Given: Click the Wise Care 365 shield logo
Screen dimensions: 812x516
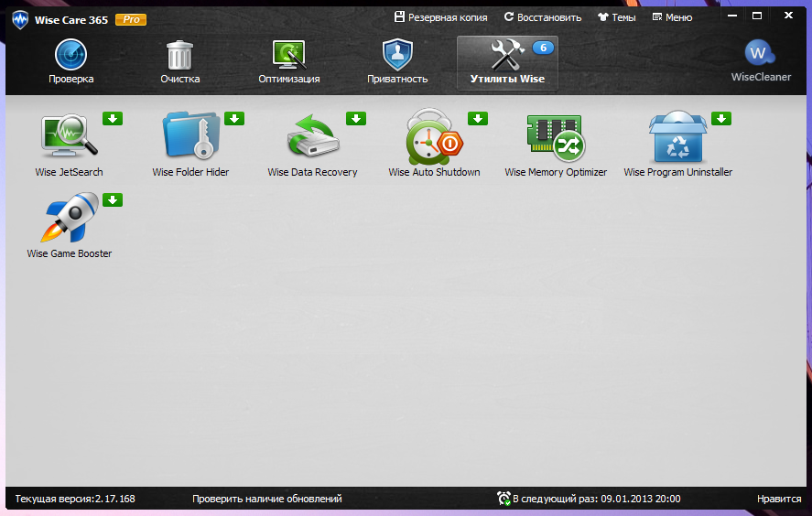Looking at the screenshot, I should (x=20, y=19).
